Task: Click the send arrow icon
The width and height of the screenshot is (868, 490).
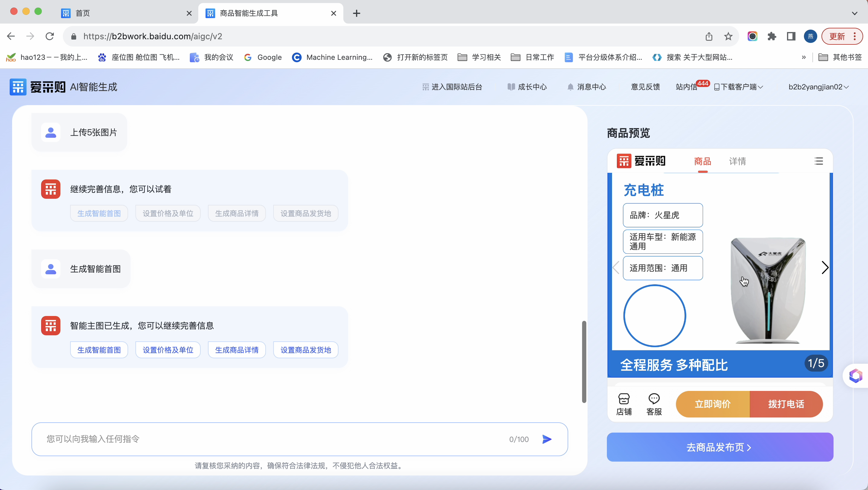Action: (x=546, y=439)
